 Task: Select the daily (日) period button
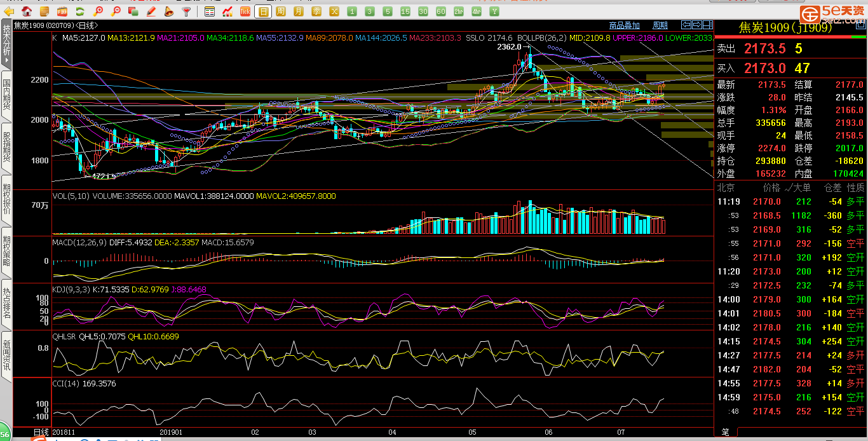coord(263,11)
